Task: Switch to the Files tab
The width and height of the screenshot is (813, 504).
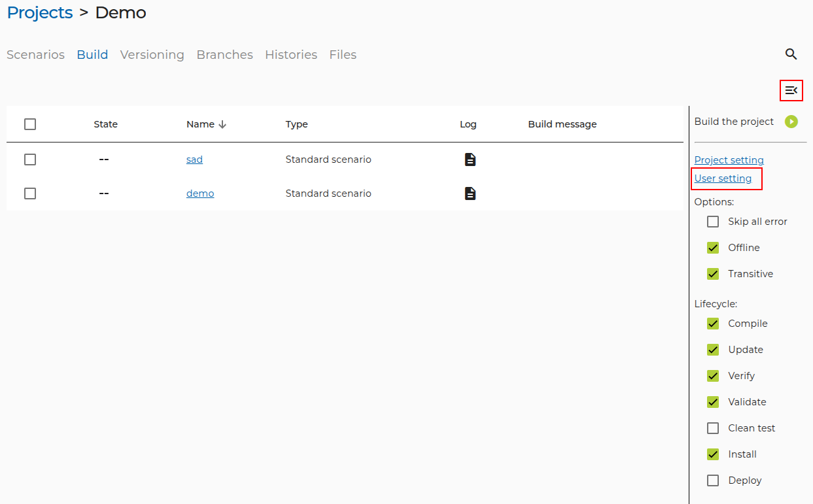Action: (x=343, y=55)
